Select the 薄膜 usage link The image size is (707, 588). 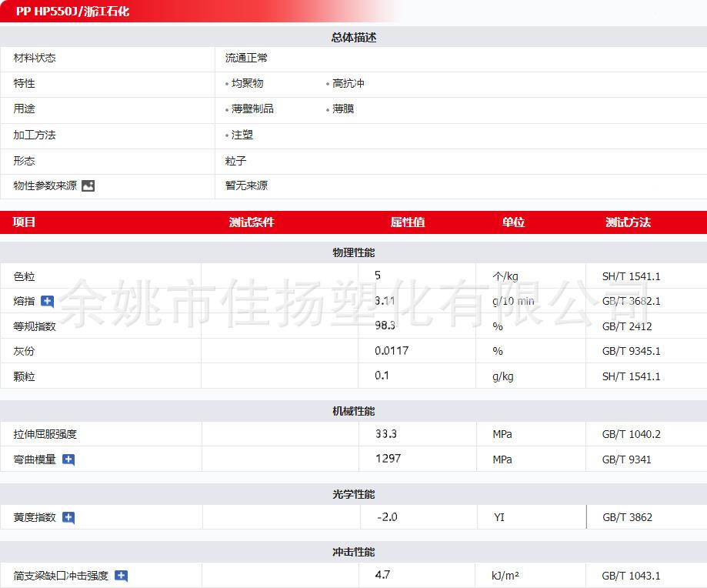tap(343, 109)
